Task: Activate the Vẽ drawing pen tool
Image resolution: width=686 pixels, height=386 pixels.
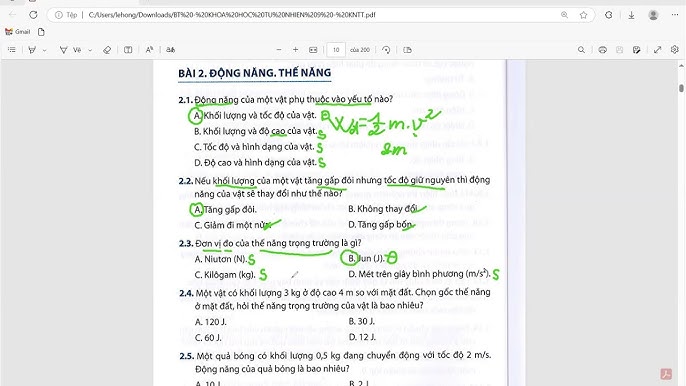Action: point(70,50)
